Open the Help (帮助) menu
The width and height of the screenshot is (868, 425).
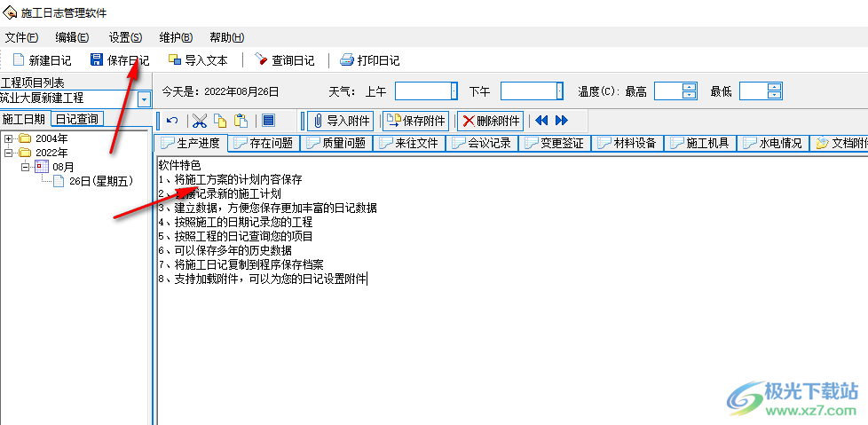(227, 37)
